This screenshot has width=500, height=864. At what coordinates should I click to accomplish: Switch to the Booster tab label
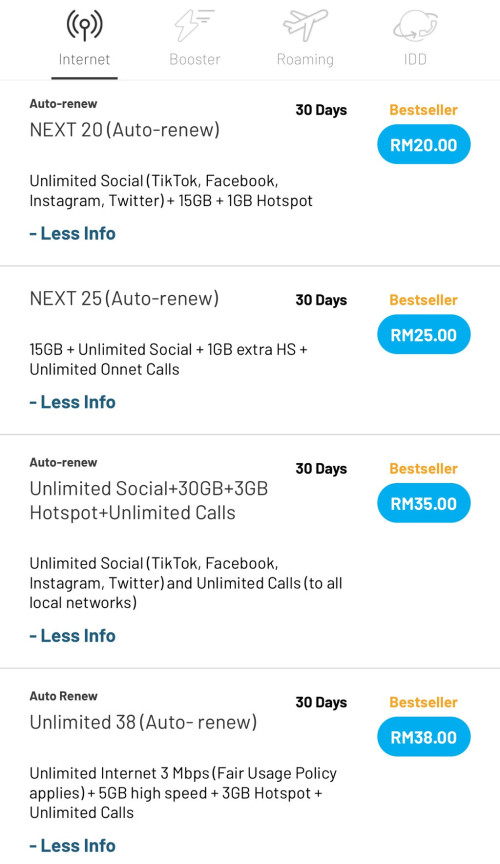click(x=195, y=60)
